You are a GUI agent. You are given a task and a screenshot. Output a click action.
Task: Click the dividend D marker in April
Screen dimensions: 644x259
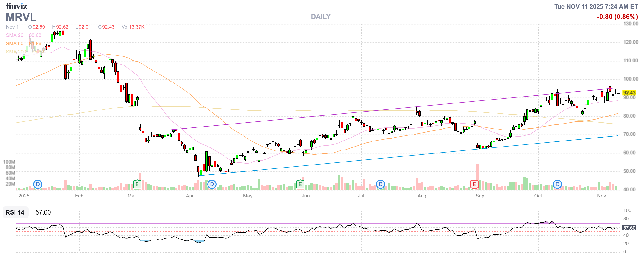pos(212,185)
